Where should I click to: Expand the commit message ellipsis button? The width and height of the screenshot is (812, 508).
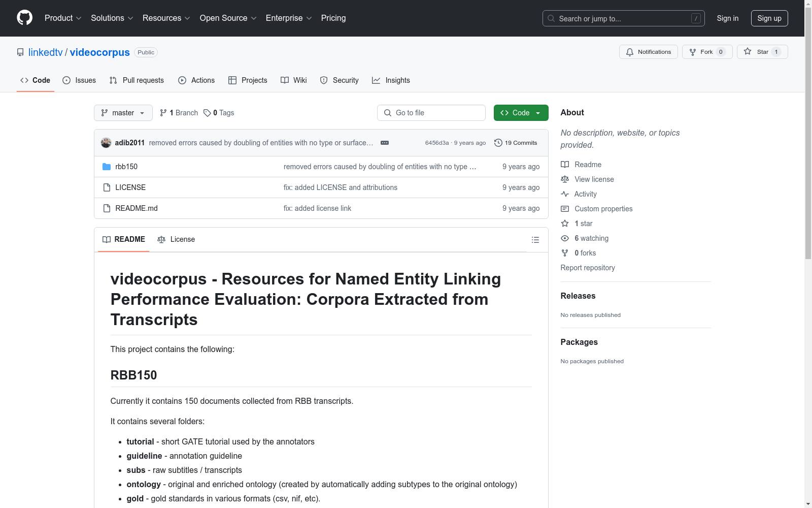click(x=385, y=143)
